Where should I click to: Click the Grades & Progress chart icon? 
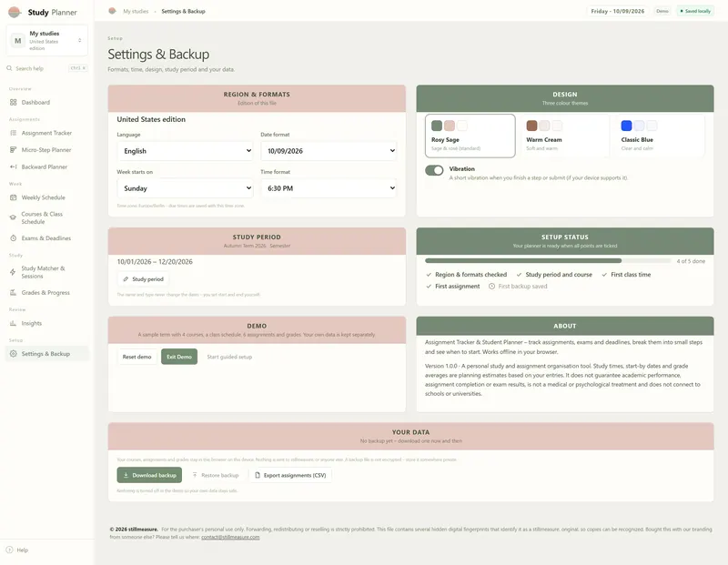[x=13, y=292]
